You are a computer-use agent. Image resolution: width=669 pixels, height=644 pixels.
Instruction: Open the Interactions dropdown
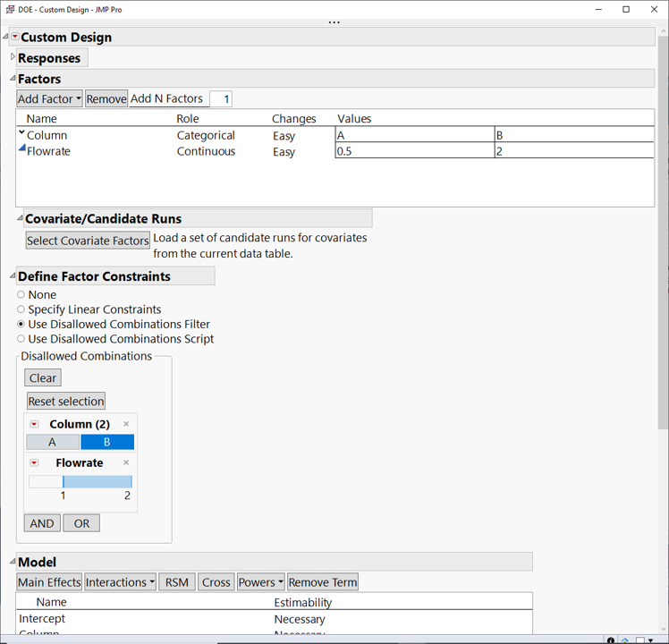121,582
